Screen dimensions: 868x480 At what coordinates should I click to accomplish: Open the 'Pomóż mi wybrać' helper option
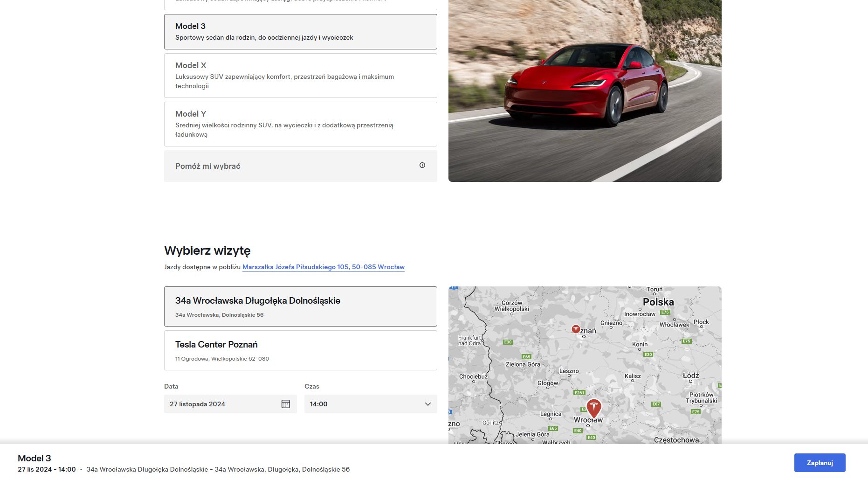(x=300, y=166)
